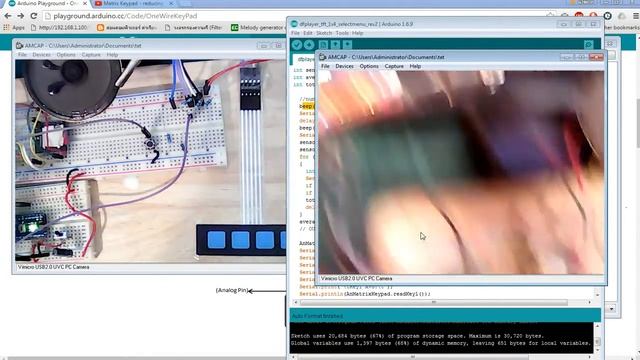Click the Open sketch icon in Arduino toolbar
Screen dimensions: 640x360
click(335, 45)
